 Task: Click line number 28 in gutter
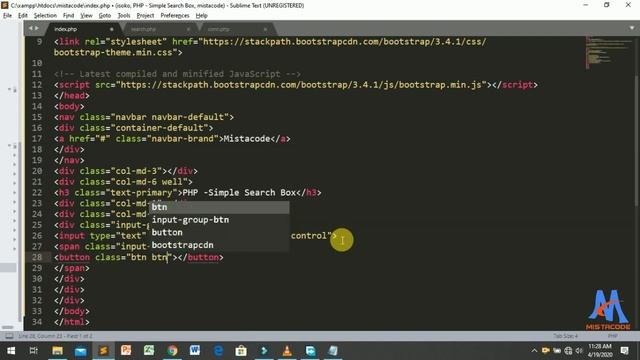37,257
